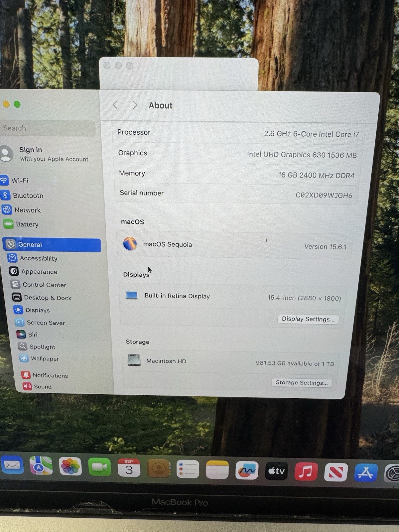This screenshot has height=532, width=399.
Task: Click the Storage Settings button
Action: (302, 383)
